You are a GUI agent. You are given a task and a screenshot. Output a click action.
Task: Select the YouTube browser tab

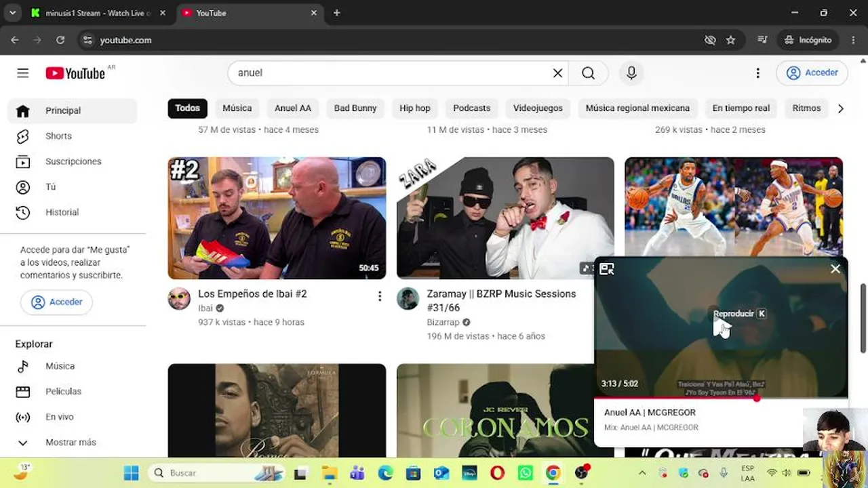pyautogui.click(x=249, y=13)
